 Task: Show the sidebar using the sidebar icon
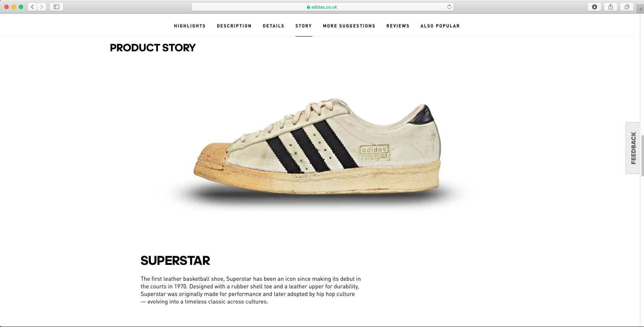click(x=57, y=7)
